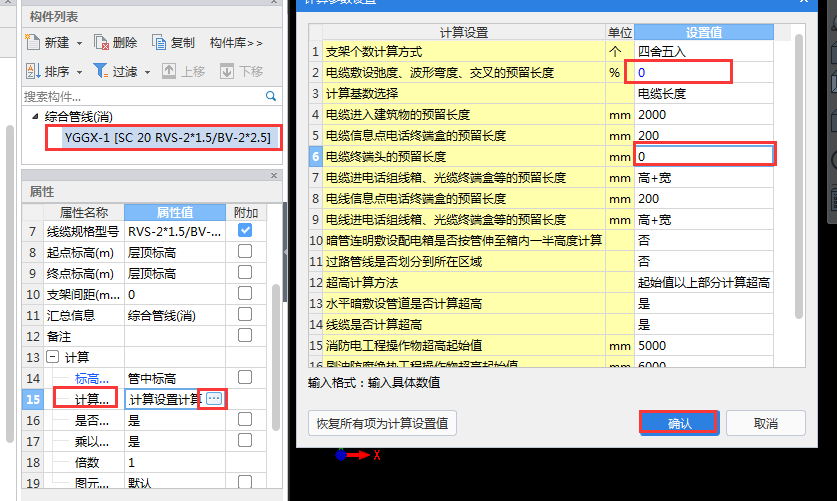Click the 电缆长度 value for 计算基数选择
Viewport: 837px width, 501px height.
coord(704,94)
